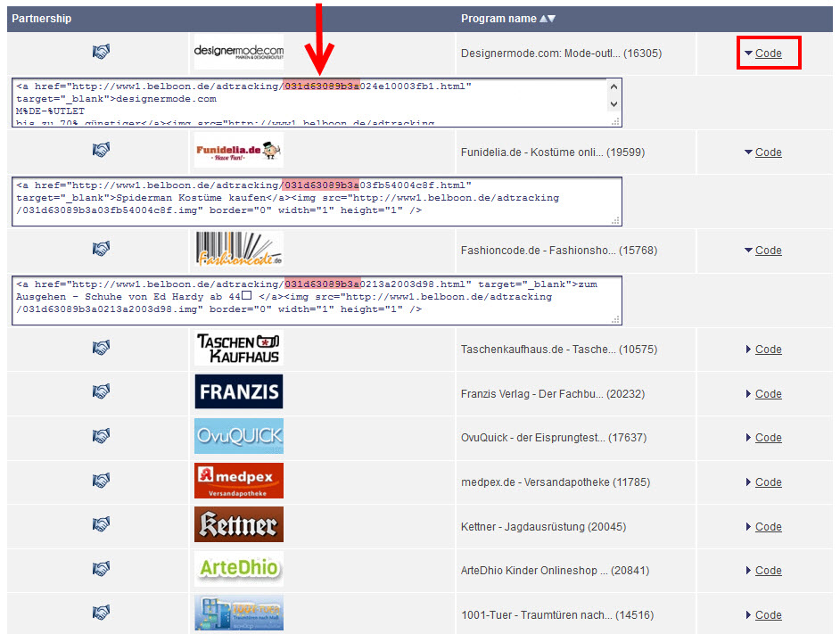Collapse code via Fashioncode.de Code link
The height and width of the screenshot is (634, 840).
768,251
